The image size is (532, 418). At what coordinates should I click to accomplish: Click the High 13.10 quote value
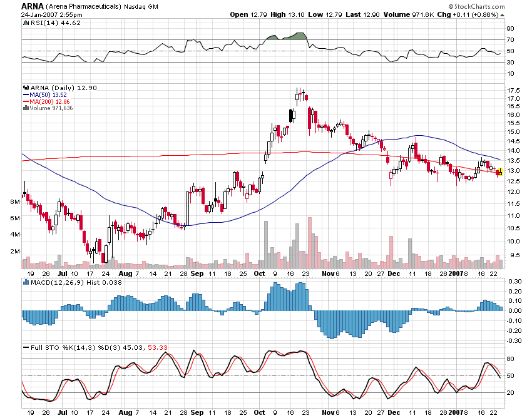coord(287,14)
